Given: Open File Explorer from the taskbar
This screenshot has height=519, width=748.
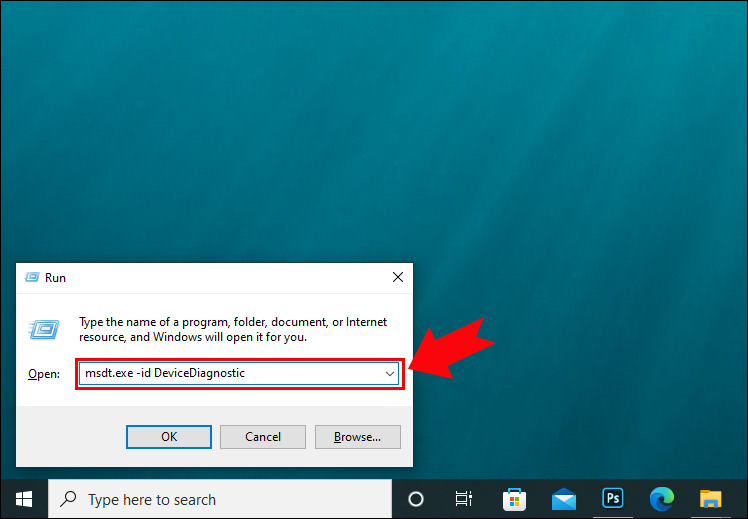Looking at the screenshot, I should 711,499.
